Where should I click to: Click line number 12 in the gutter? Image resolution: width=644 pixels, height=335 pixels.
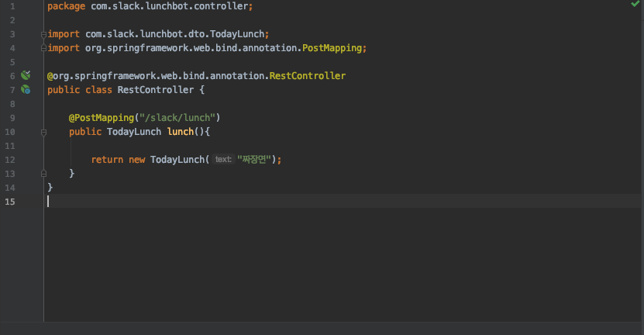click(x=10, y=160)
